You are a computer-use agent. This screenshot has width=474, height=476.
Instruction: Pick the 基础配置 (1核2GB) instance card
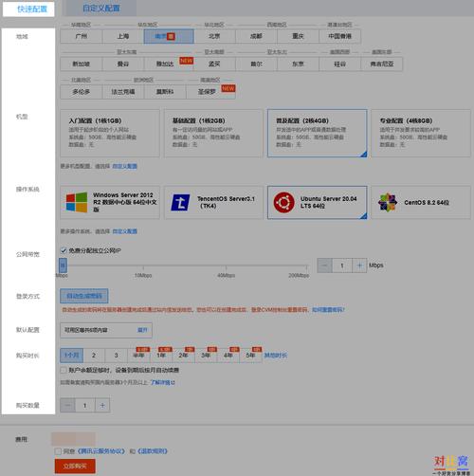(x=213, y=133)
